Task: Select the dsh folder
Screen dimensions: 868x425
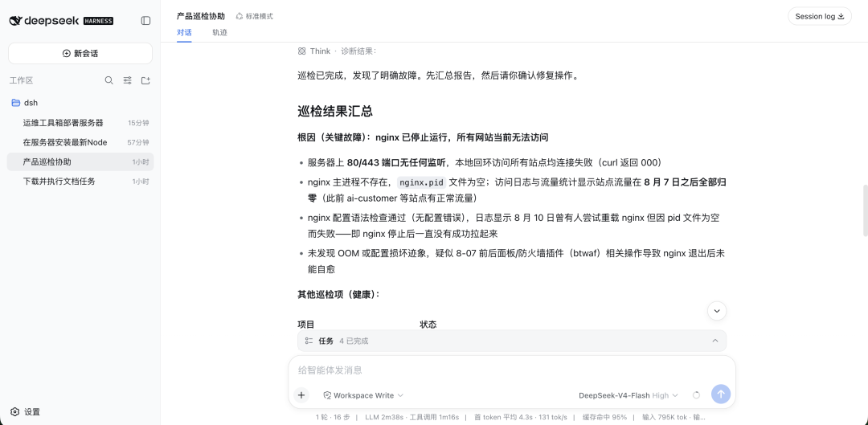Action: tap(80, 102)
